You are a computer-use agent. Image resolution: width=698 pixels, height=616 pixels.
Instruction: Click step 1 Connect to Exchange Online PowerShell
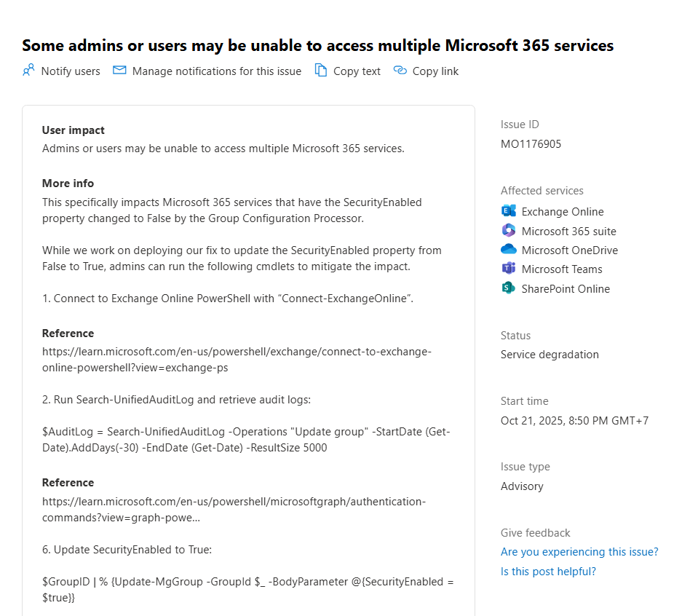(x=228, y=299)
